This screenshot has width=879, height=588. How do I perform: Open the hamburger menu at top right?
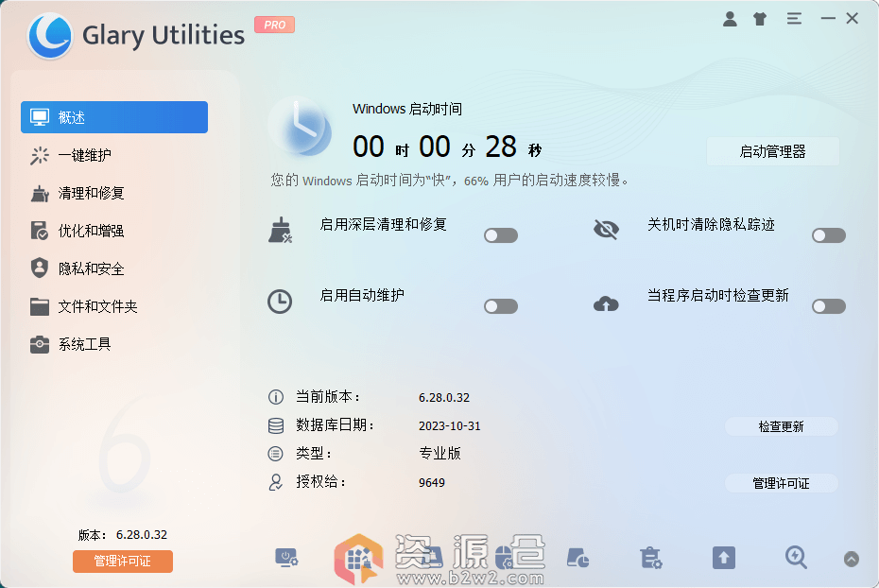pos(792,18)
